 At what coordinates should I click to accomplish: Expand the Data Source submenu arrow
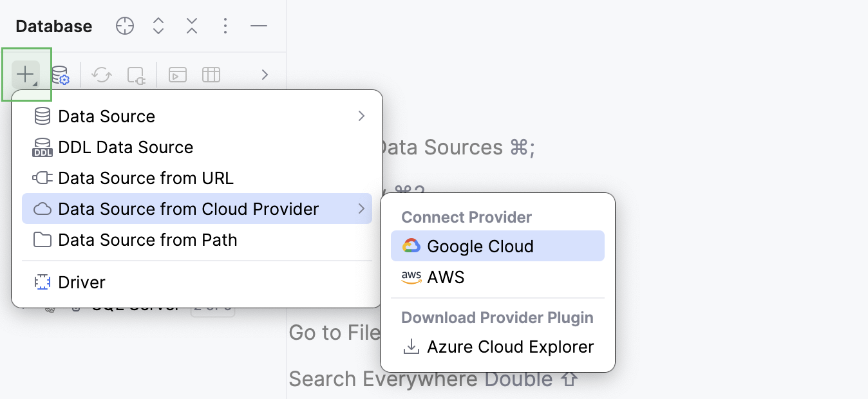pos(361,116)
